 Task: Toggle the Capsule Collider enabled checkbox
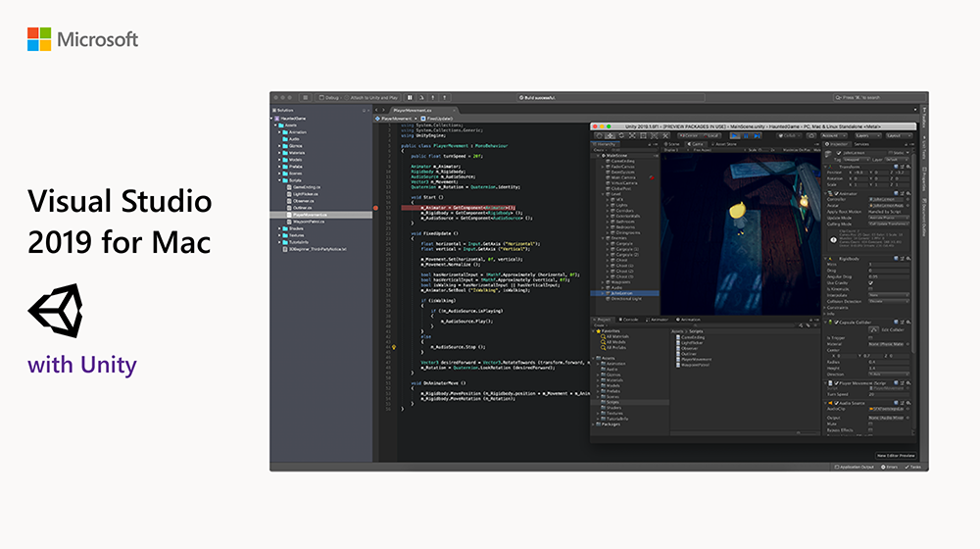point(836,322)
